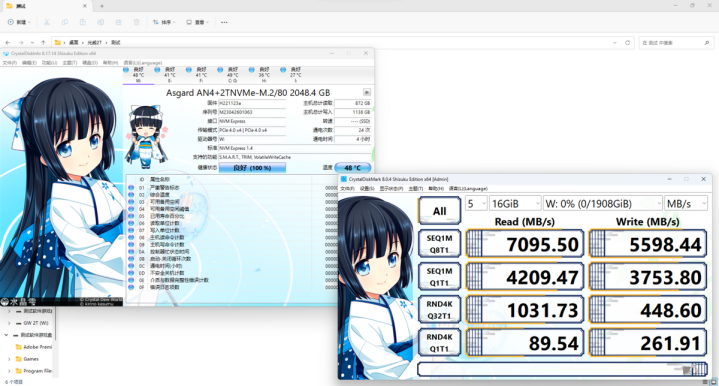This screenshot has height=386, width=719.
Task: Click the New (新建) button in Explorer toolbar
Action: (18, 22)
